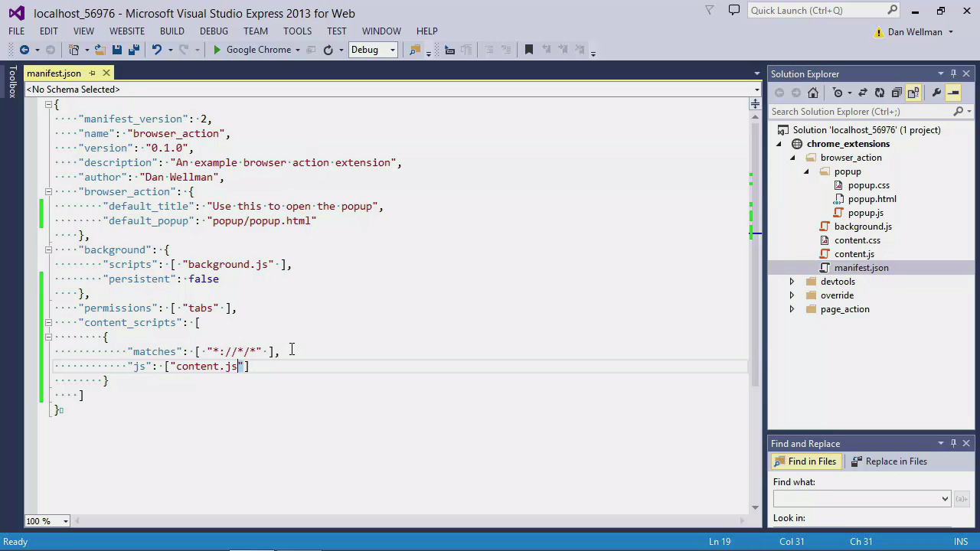The width and height of the screenshot is (980, 551).
Task: Toggle Show All Files in Solution Explorer
Action: click(913, 93)
